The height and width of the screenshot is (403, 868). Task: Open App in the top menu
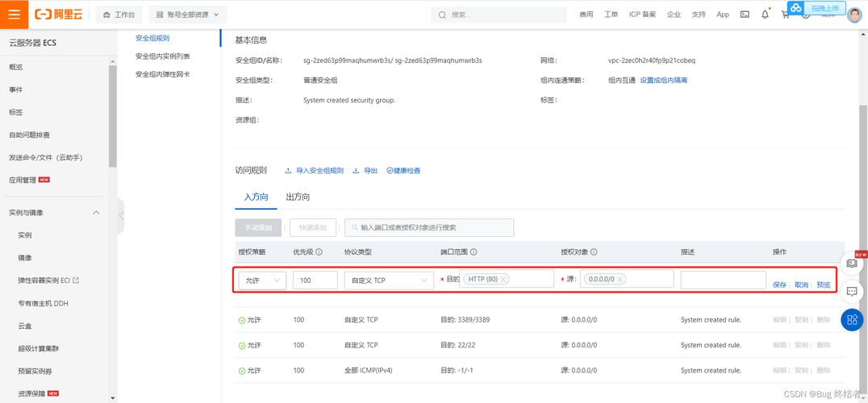click(723, 15)
